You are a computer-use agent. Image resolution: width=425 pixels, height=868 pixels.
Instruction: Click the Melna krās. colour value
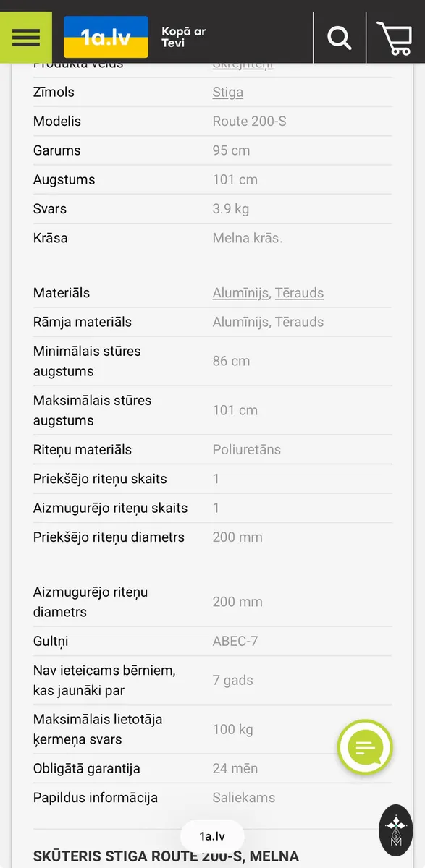[248, 238]
